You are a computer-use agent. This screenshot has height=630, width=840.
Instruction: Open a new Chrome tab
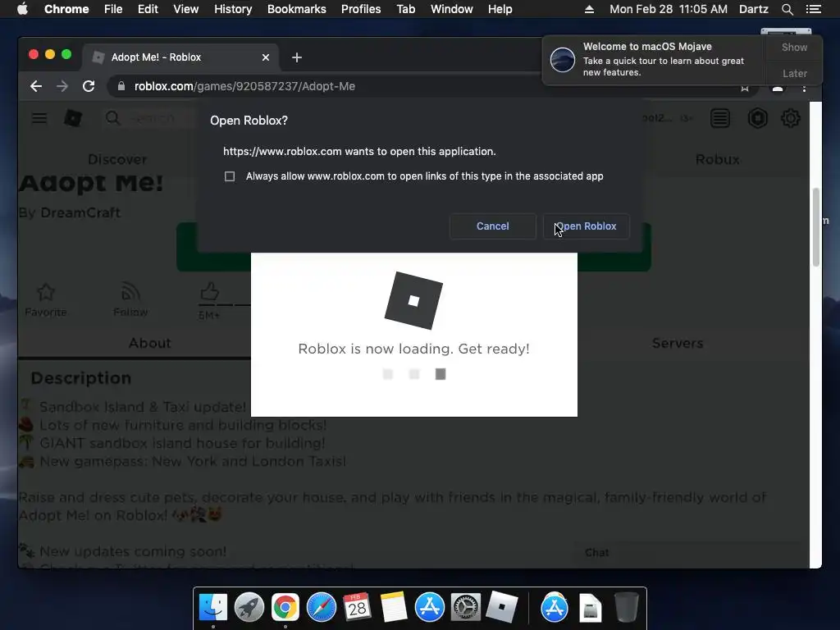[297, 57]
